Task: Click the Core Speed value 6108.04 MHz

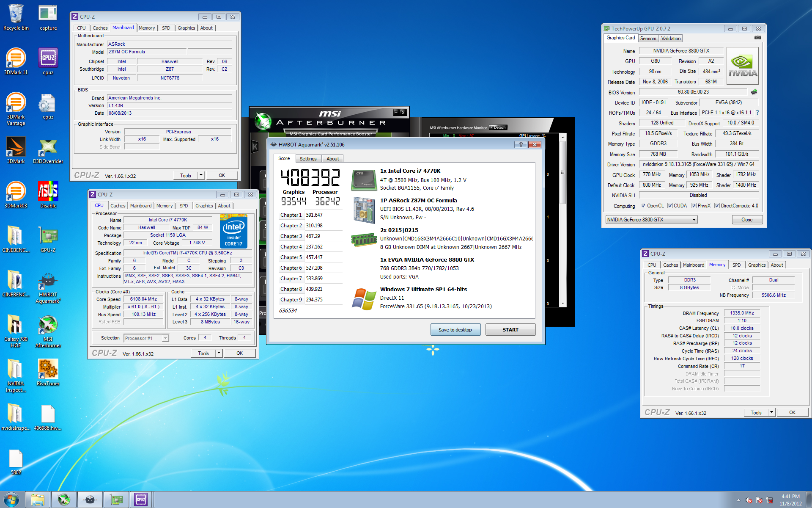Action: click(x=143, y=299)
